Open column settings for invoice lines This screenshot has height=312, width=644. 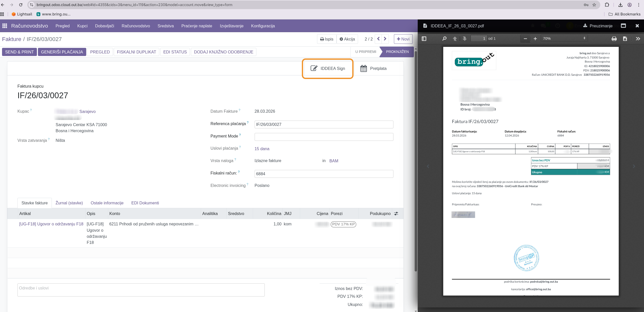pyautogui.click(x=396, y=214)
